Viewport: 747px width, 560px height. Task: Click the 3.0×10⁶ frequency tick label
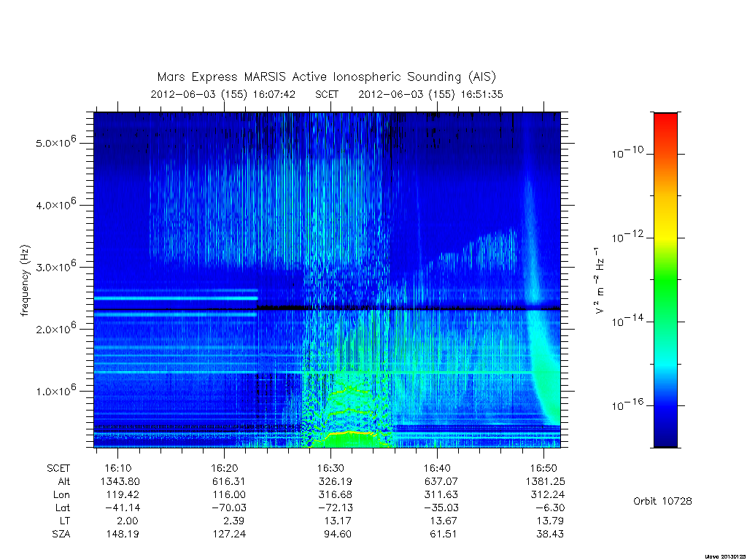[x=55, y=265]
